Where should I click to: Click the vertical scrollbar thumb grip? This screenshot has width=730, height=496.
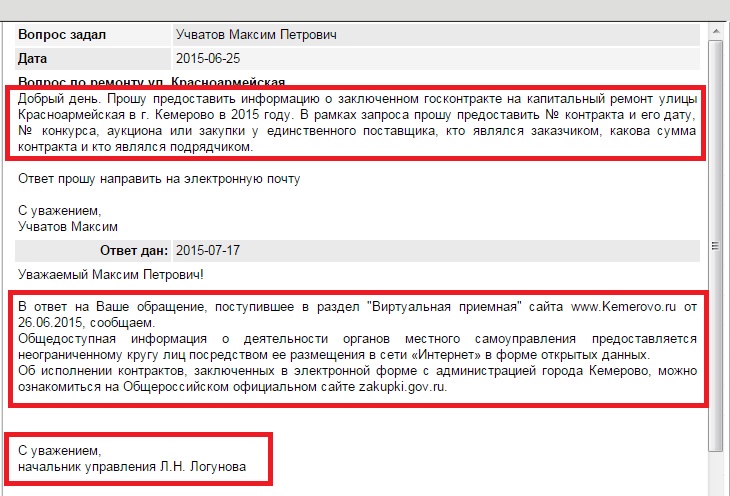pos(716,246)
